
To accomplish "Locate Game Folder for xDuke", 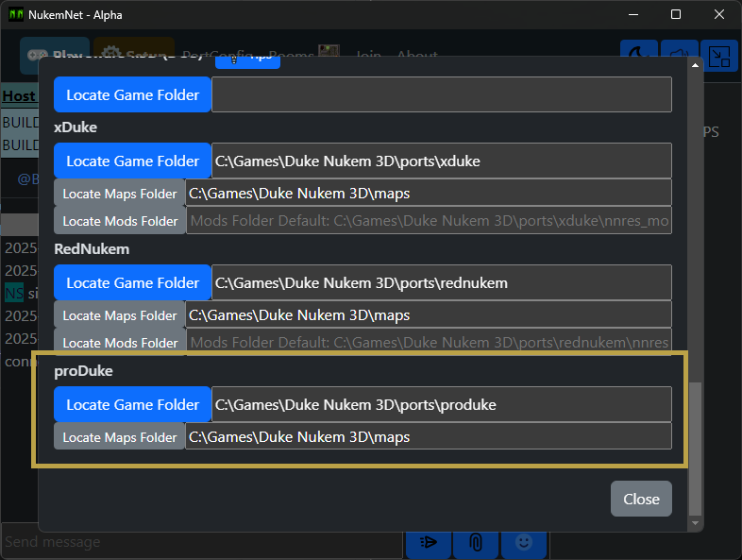I will (132, 161).
